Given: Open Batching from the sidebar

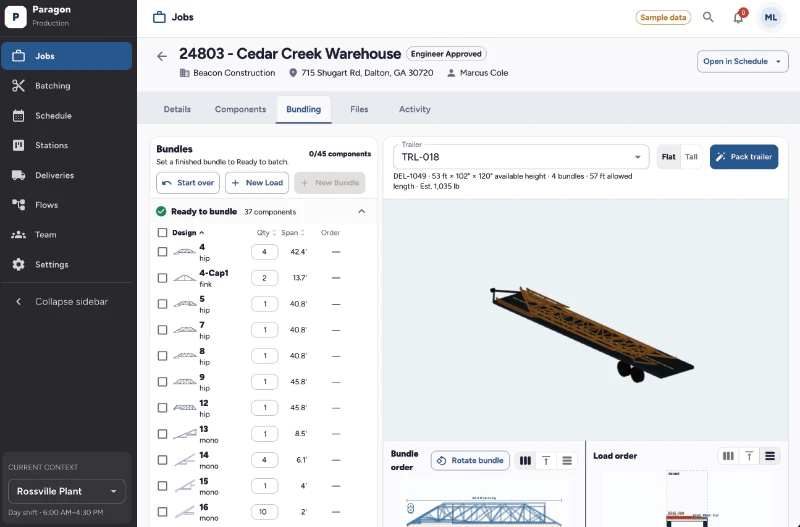Looking at the screenshot, I should tap(66, 86).
